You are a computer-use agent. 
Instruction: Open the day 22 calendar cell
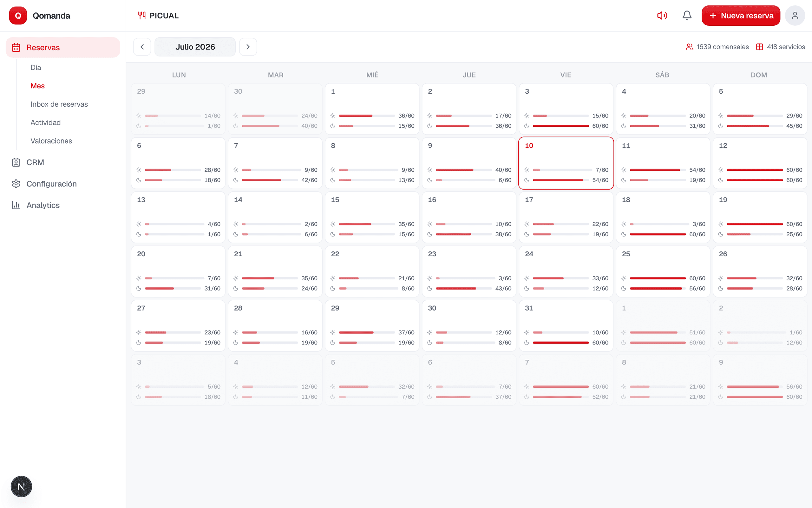[372, 271]
